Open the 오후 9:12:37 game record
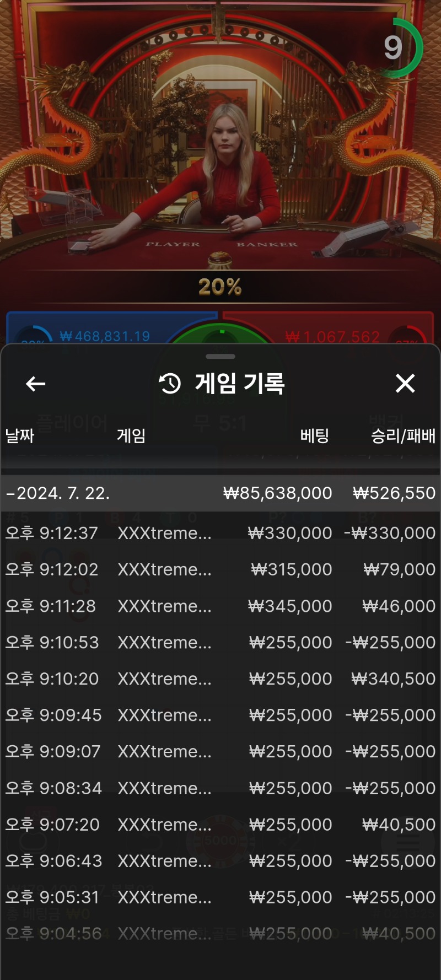The width and height of the screenshot is (441, 980). 220,533
